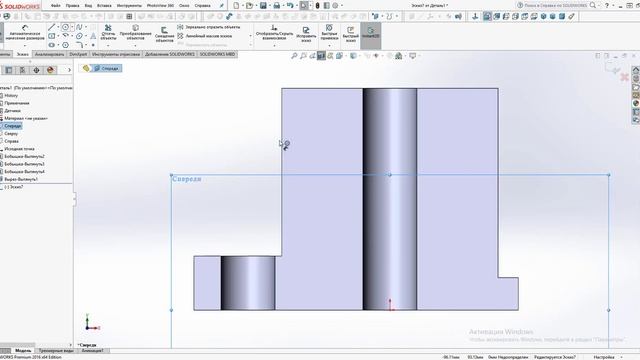This screenshot has height=360, width=640.
Task: Open Quick Snaps dropdown arrow
Action: pos(329,45)
